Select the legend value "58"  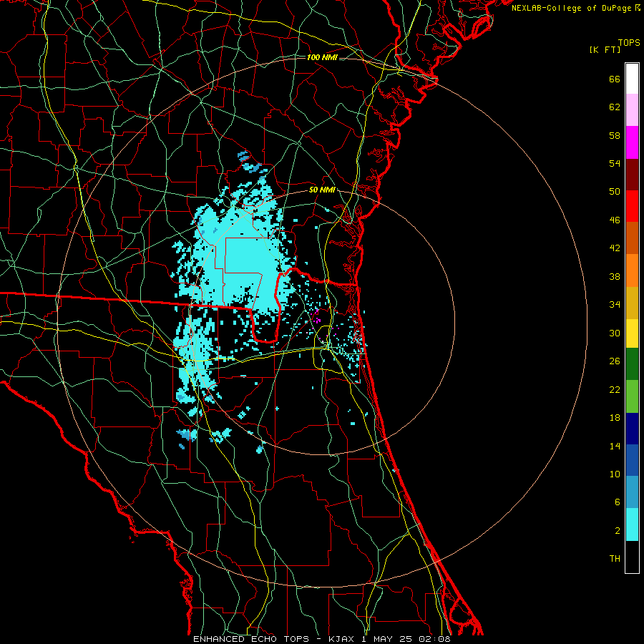click(615, 135)
